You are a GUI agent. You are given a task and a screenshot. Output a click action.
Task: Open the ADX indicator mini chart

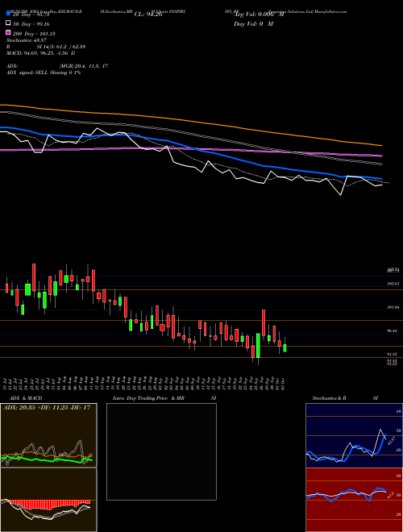click(48, 435)
